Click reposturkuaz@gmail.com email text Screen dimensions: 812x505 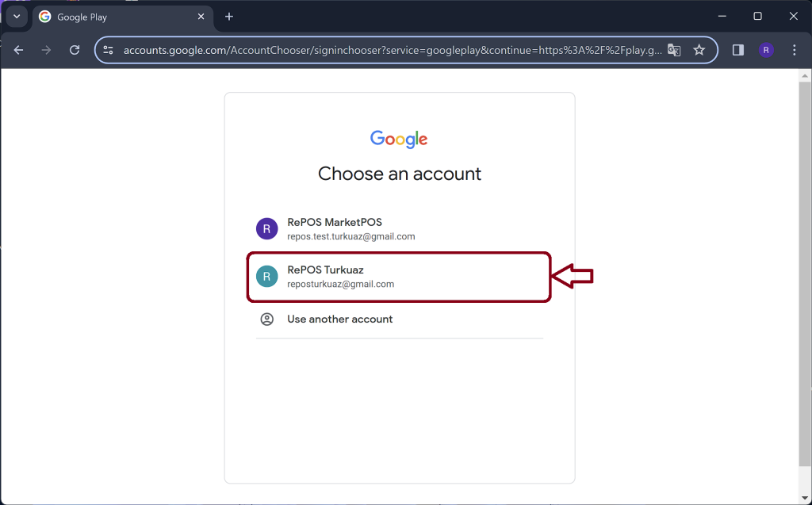(x=341, y=285)
